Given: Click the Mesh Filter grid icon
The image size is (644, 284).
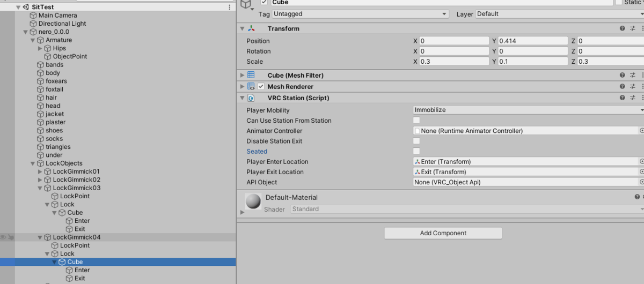Looking at the screenshot, I should point(251,76).
